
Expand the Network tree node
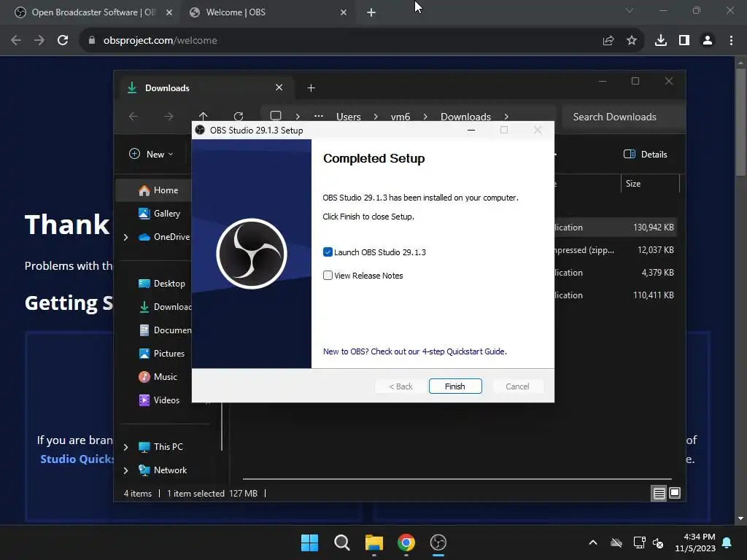point(125,470)
